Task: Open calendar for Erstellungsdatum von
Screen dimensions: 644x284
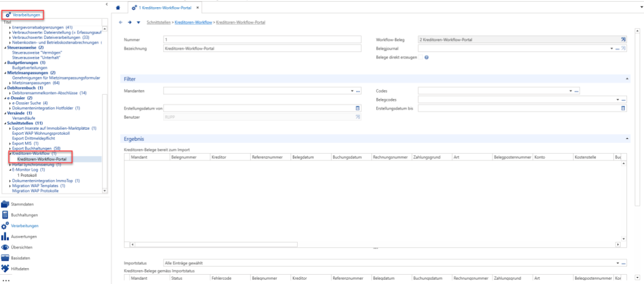Action: [x=357, y=108]
